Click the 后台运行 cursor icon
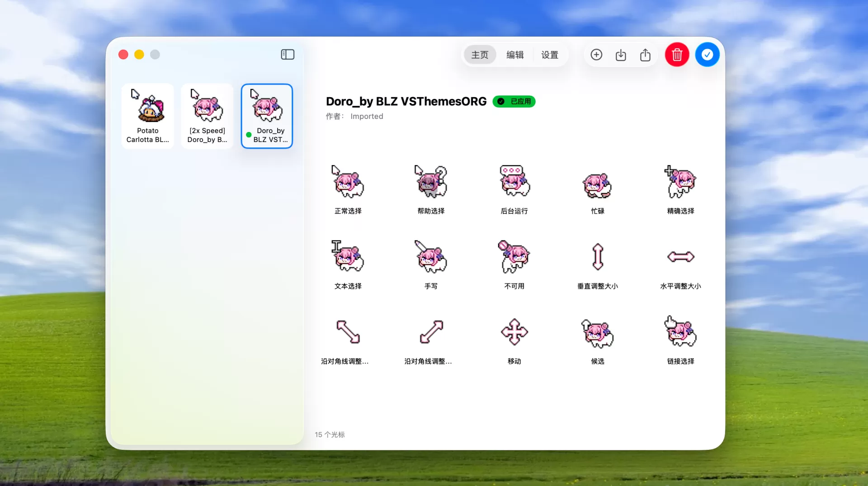This screenshot has height=486, width=868. [x=514, y=181]
